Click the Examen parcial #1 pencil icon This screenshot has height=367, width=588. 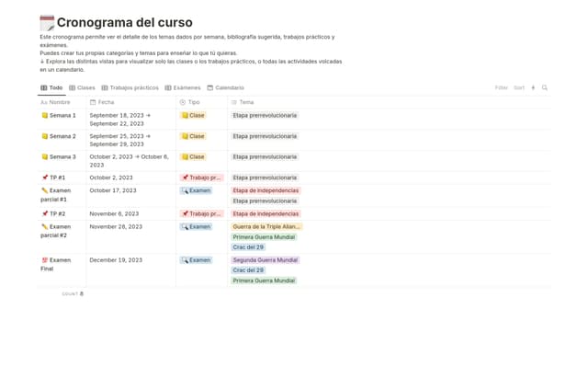45,190
